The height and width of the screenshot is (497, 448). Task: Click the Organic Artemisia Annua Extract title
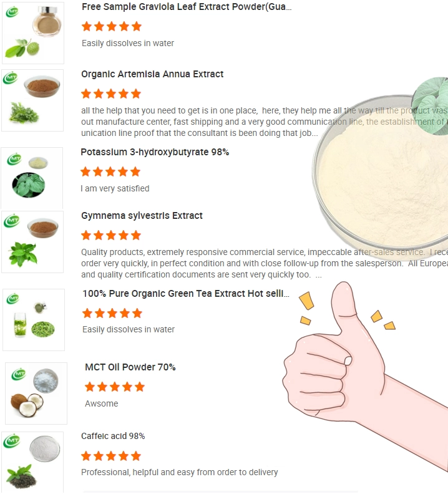coord(152,74)
